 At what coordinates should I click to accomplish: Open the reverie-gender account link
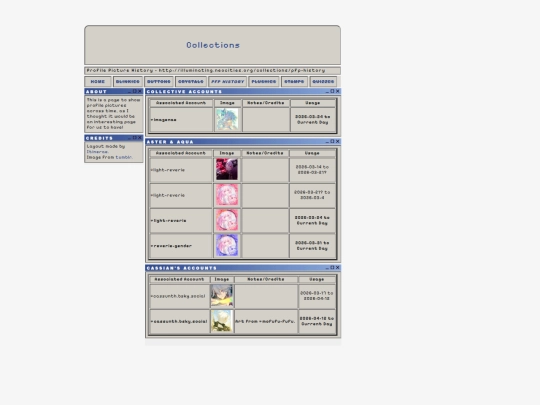pyautogui.click(x=171, y=246)
